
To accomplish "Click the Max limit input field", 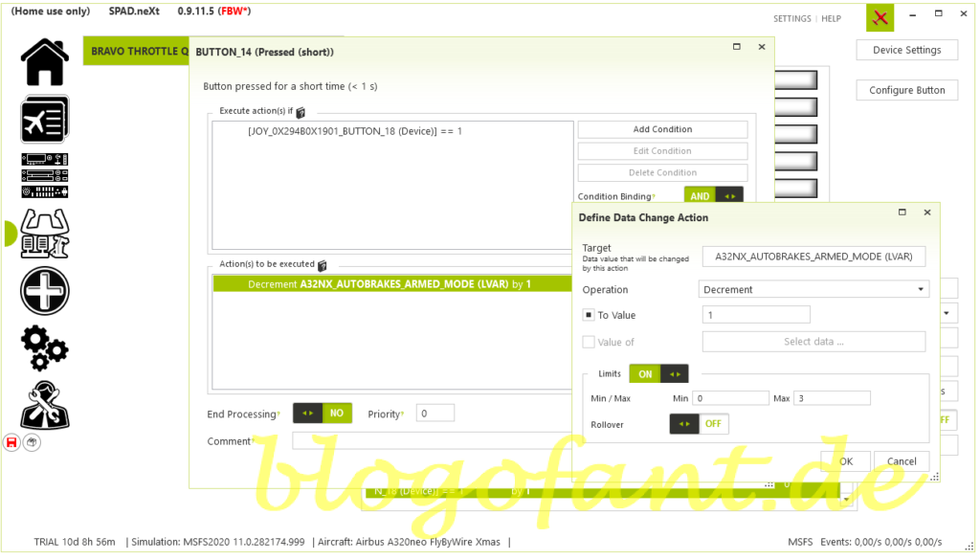I will [831, 398].
